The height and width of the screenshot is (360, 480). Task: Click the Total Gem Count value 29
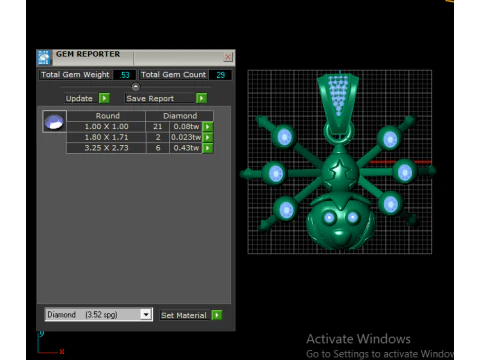click(220, 75)
